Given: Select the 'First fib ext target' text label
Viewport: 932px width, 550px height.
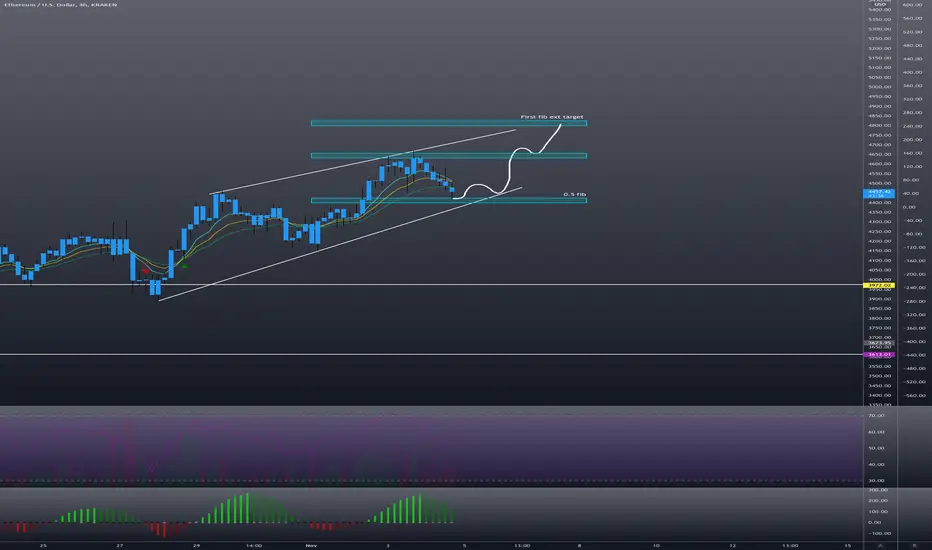Looking at the screenshot, I should 552,117.
